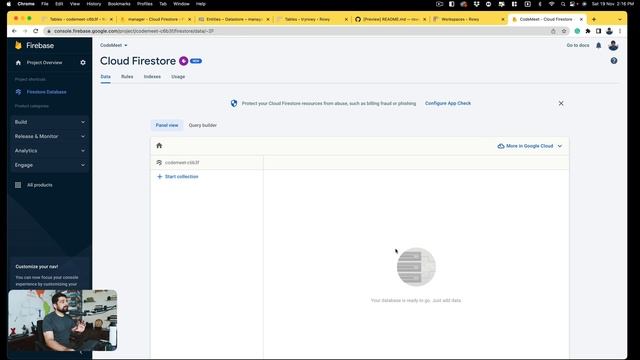
Task: Switch to Entities - Datastore browser tab
Action: pos(233,19)
